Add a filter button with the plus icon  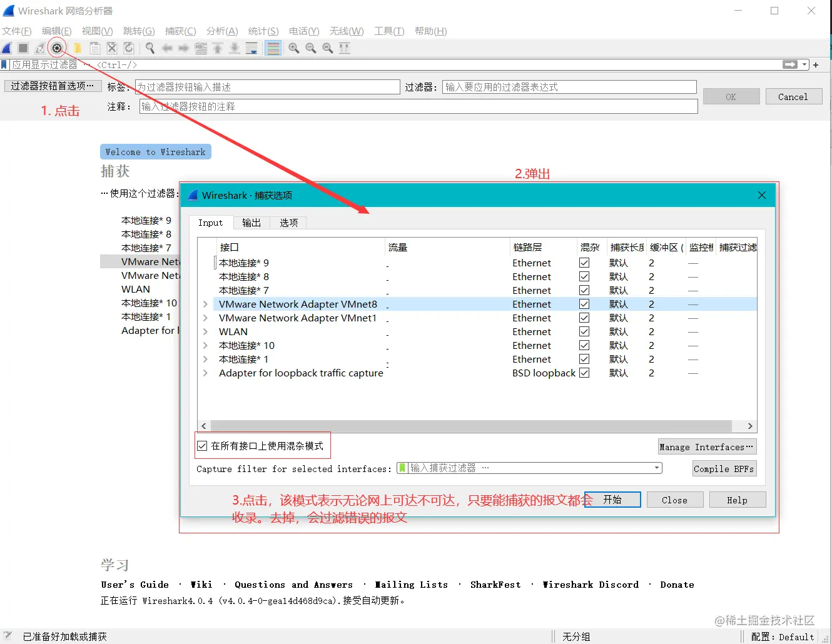(x=816, y=65)
